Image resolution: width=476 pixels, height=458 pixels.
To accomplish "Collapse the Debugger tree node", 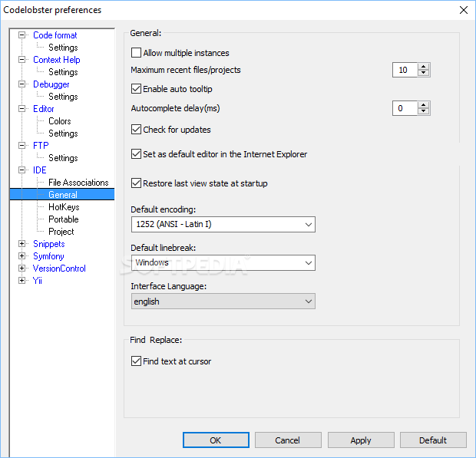I will [21, 84].
